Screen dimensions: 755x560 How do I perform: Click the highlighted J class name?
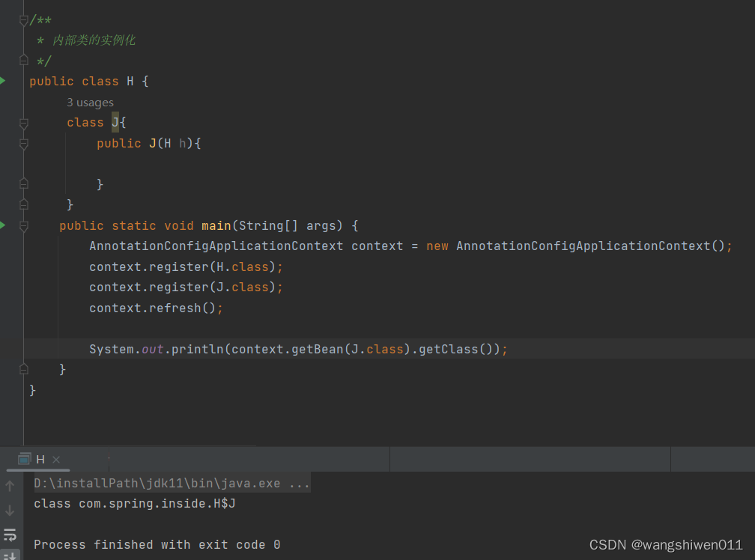tap(115, 122)
